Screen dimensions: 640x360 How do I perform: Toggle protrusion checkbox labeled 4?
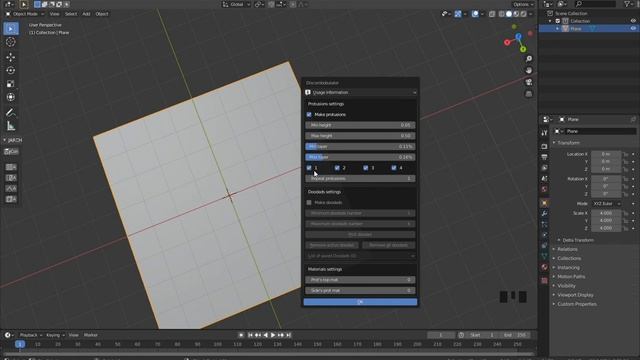[394, 168]
